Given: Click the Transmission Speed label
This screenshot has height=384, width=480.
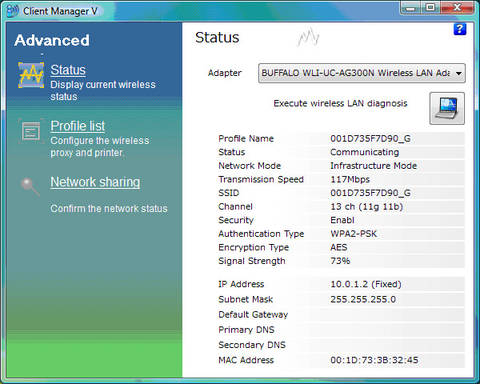Looking at the screenshot, I should click(261, 179).
